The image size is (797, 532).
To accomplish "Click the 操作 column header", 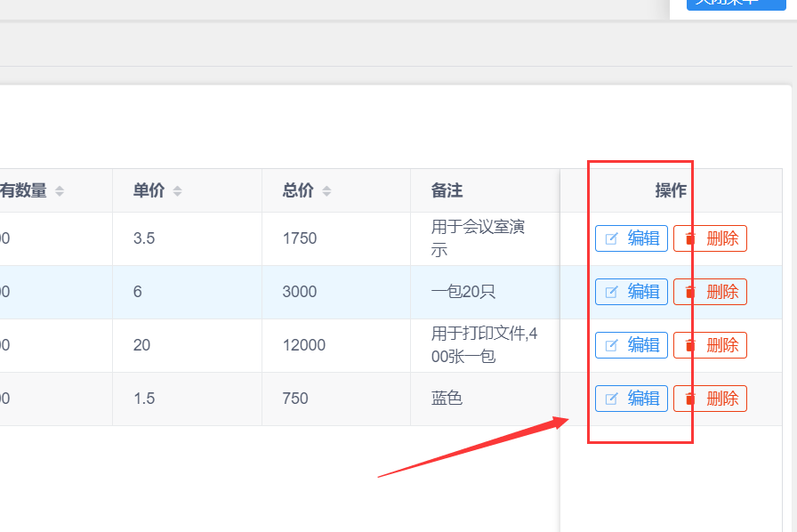I will [x=671, y=190].
